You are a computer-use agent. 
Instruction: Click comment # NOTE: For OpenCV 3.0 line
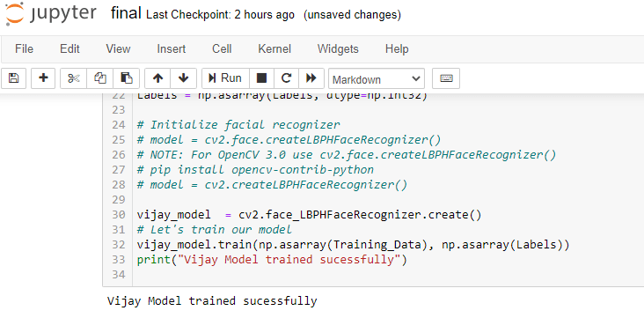pyautogui.click(x=347, y=155)
